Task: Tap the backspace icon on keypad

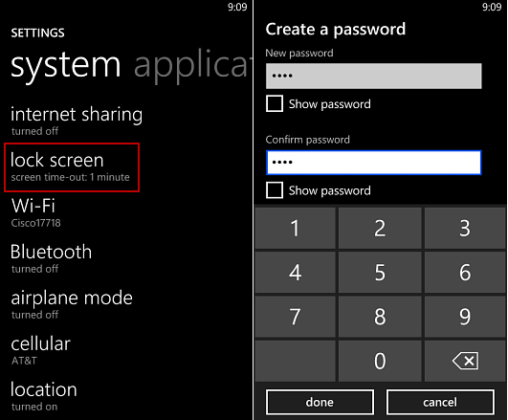Action: click(465, 361)
